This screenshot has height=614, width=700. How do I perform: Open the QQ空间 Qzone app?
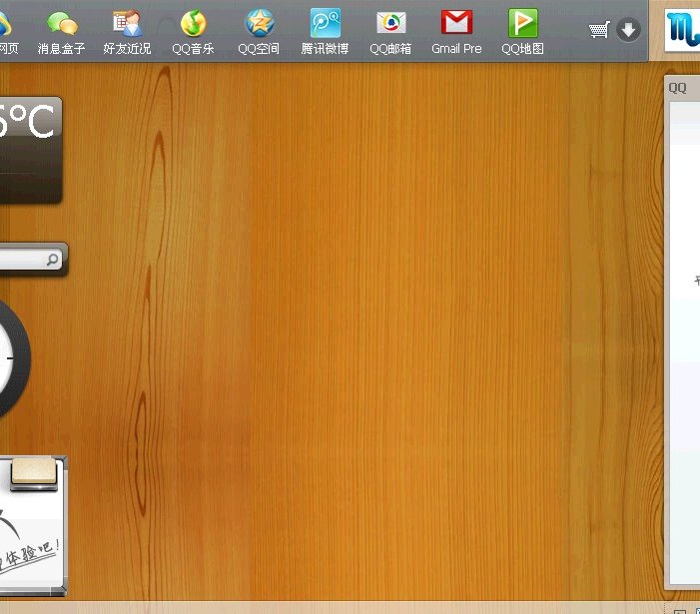tap(259, 32)
